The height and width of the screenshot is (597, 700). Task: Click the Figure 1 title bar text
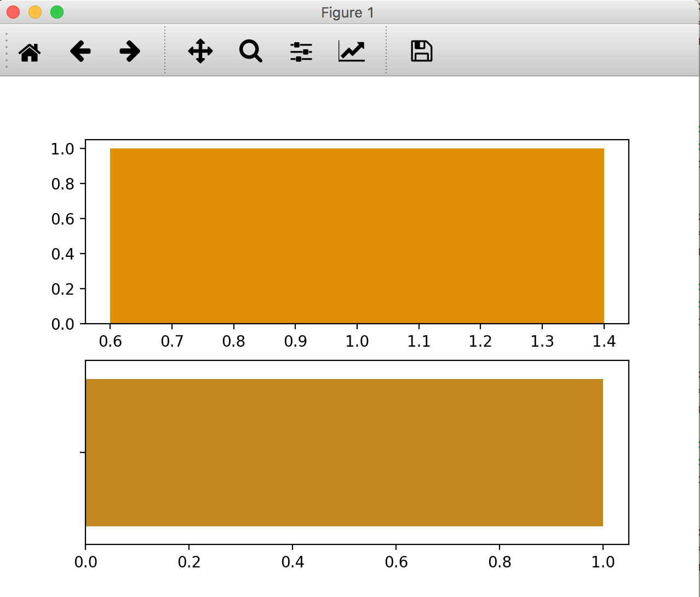point(348,12)
